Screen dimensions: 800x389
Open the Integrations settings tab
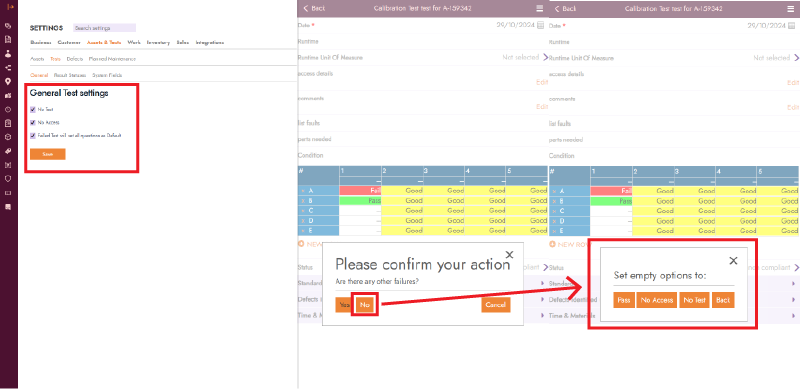click(210, 42)
